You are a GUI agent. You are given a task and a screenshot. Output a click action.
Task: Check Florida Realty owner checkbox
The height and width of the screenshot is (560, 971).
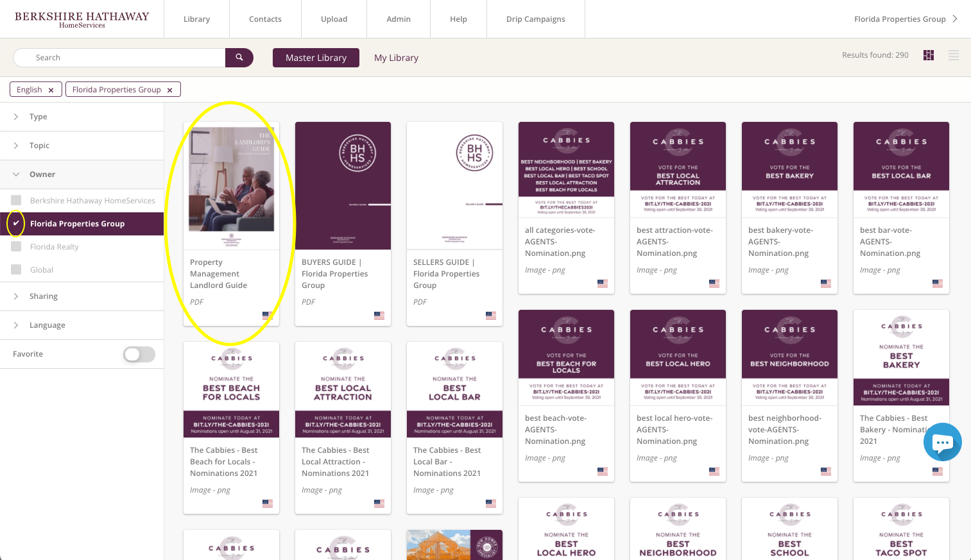pyautogui.click(x=16, y=246)
